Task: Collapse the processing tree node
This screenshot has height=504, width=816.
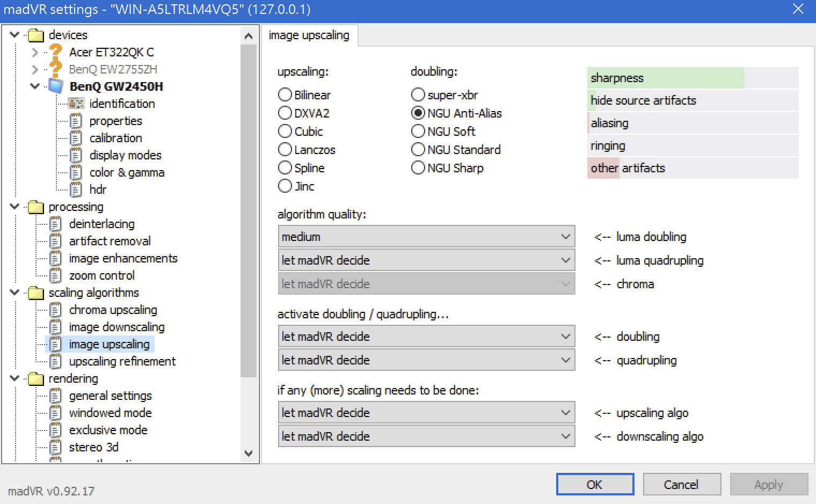Action: coord(14,207)
